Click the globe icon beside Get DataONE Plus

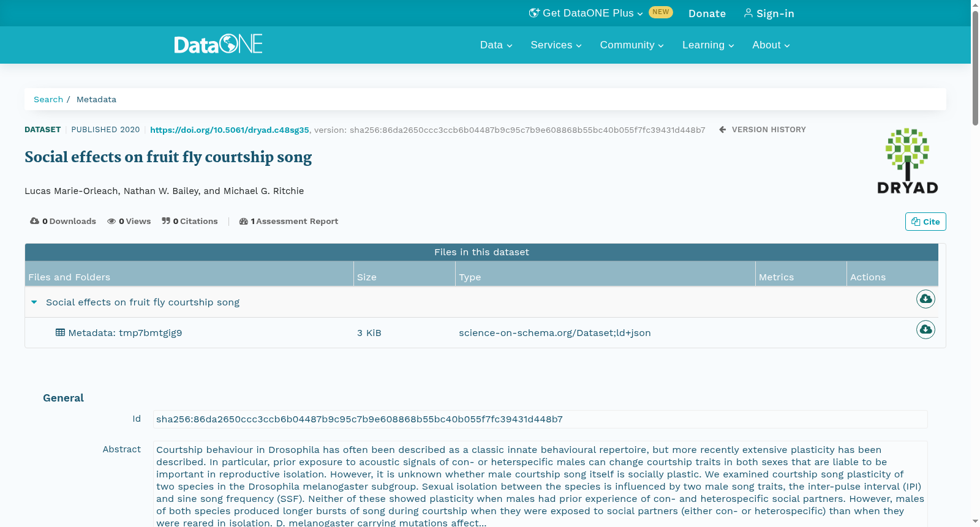(534, 13)
